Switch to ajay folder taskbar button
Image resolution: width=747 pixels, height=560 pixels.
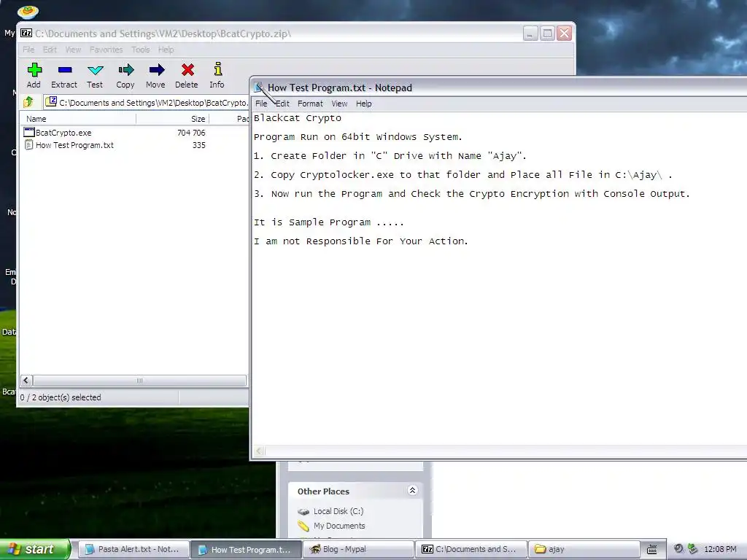[x=584, y=549]
